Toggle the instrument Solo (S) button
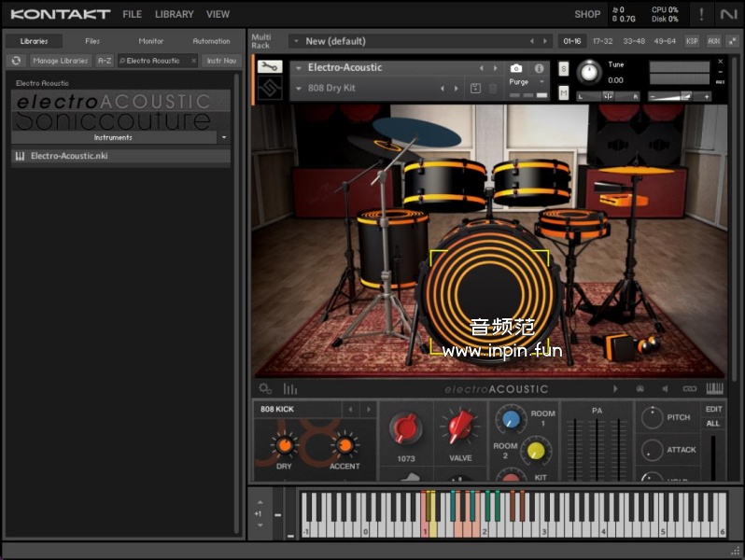The width and height of the screenshot is (745, 560). [564, 69]
